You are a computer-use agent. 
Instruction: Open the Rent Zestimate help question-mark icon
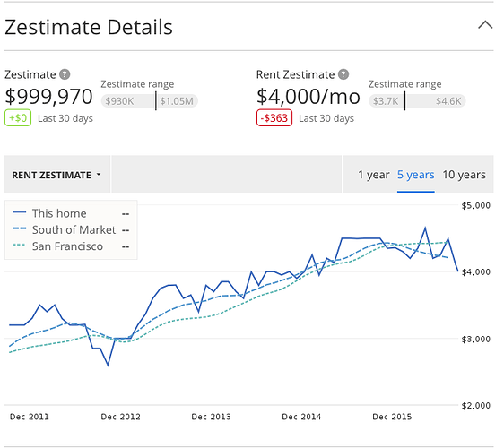click(343, 74)
